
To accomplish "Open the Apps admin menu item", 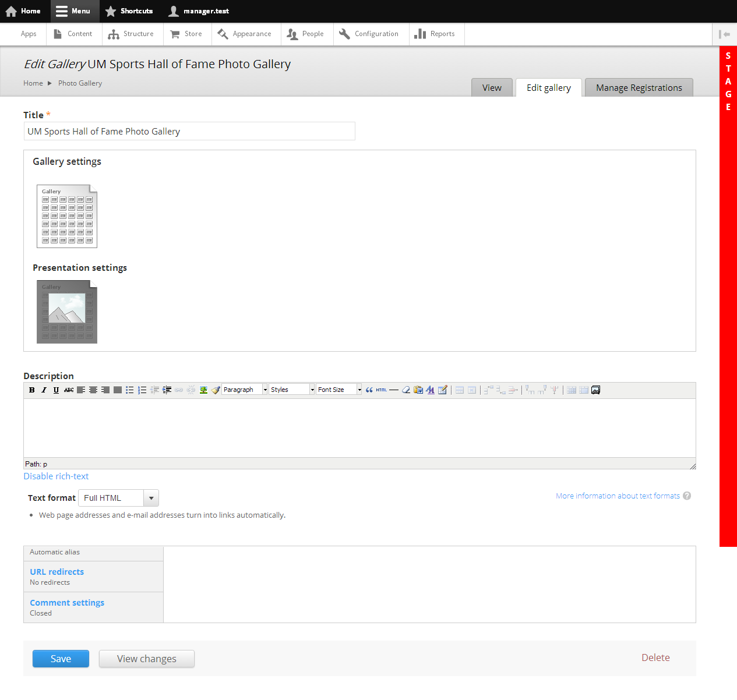I will 29,34.
